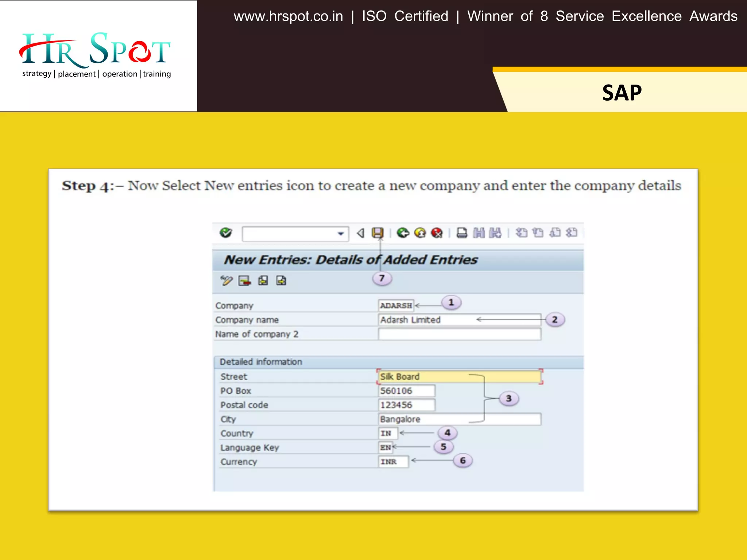Viewport: 747px width, 560px height.
Task: Click the Previous Entry icon
Action: point(263,280)
